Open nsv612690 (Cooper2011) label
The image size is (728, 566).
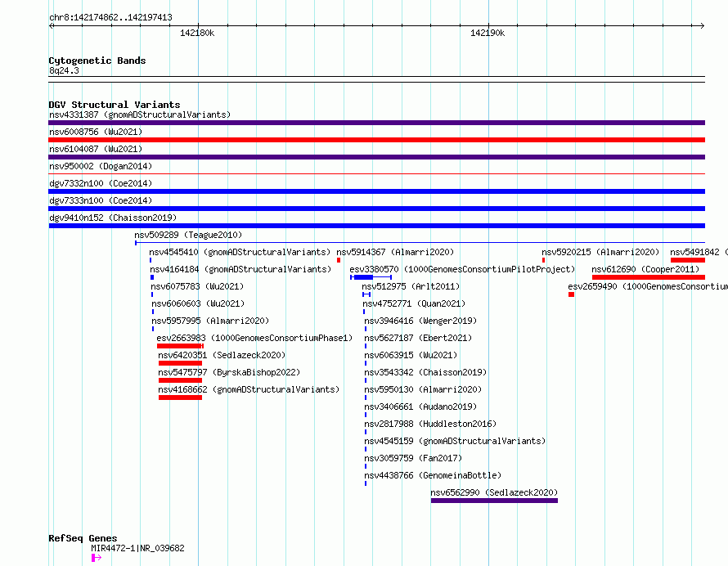645,269
